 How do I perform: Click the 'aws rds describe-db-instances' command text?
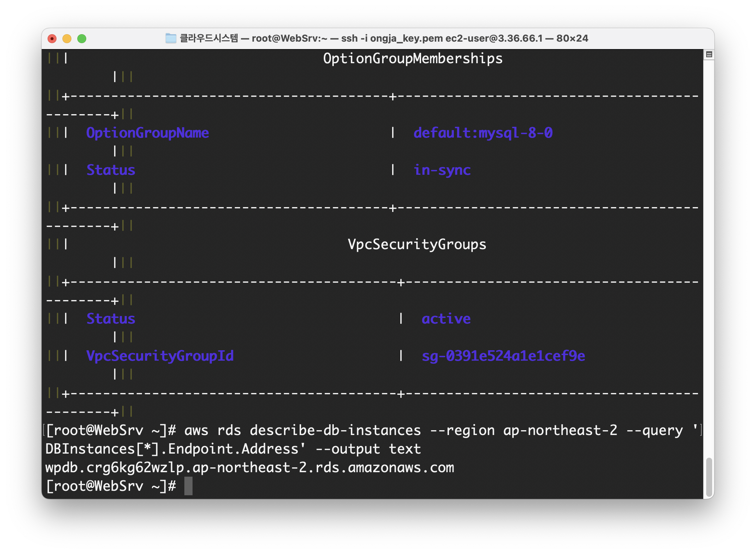303,431
